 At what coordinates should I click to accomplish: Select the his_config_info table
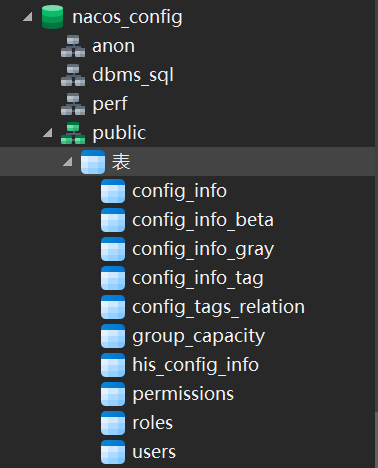click(x=195, y=365)
